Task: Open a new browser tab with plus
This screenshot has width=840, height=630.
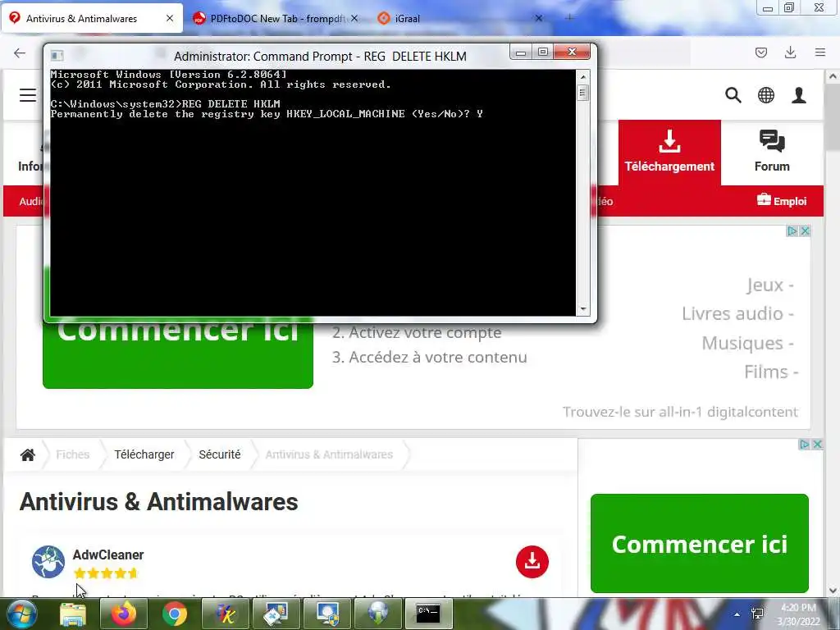Action: (569, 18)
